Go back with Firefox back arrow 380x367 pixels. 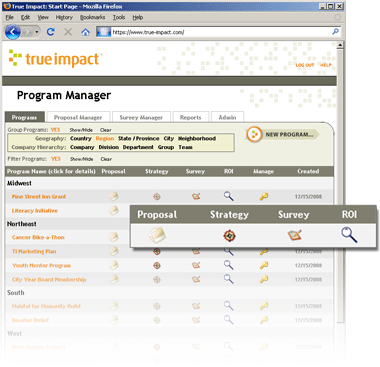click(13, 32)
